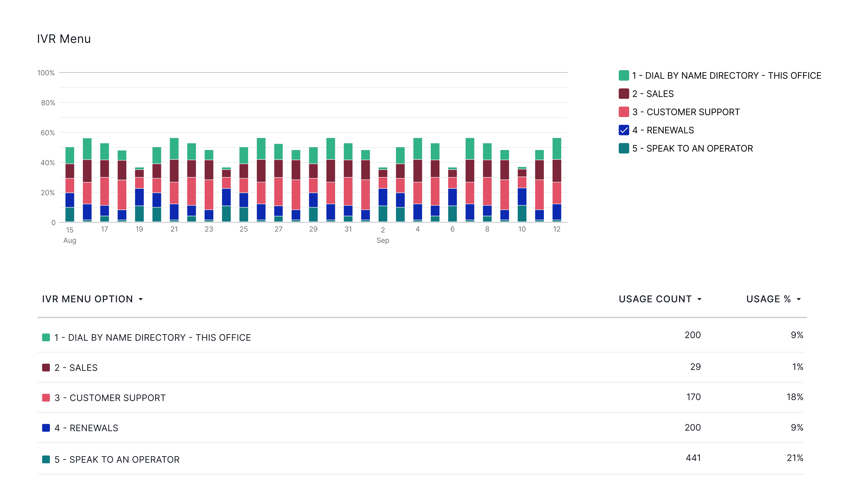Click the pink swatch in the Customer Support table row
The height and width of the screenshot is (504, 857).
point(46,398)
